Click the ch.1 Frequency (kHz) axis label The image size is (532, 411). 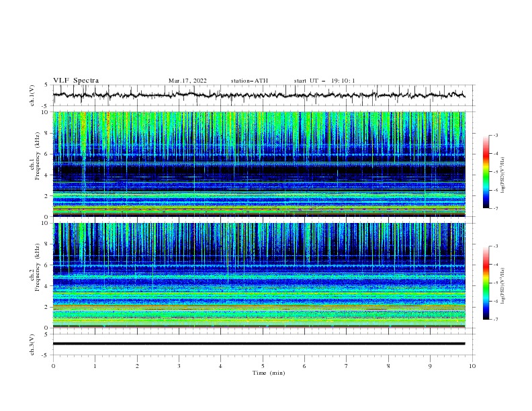coord(35,157)
